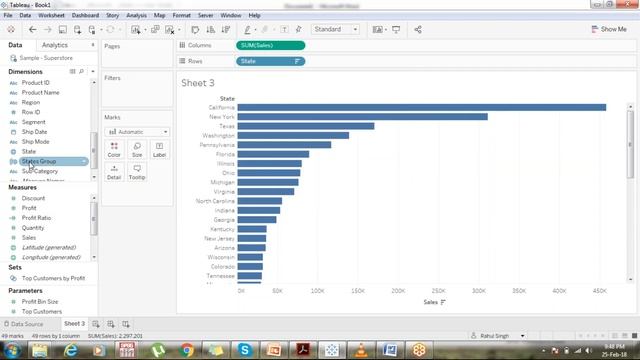Click the Dimensions search magnifier icon

click(x=82, y=71)
